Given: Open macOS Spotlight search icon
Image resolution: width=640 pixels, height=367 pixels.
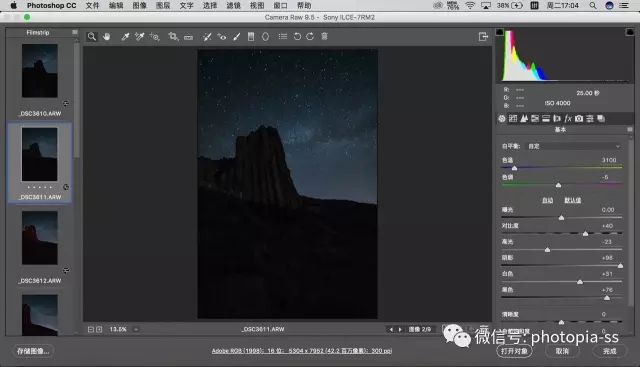Looking at the screenshot, I should (593, 5).
